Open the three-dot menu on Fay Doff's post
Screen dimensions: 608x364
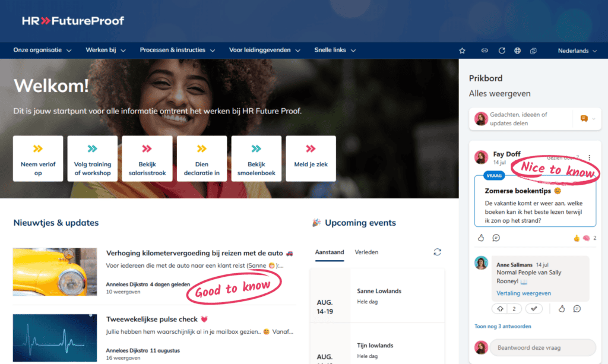(590, 157)
